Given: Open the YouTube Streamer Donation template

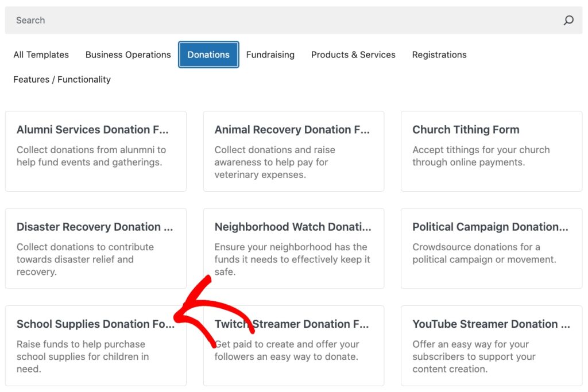Looking at the screenshot, I should 491,345.
